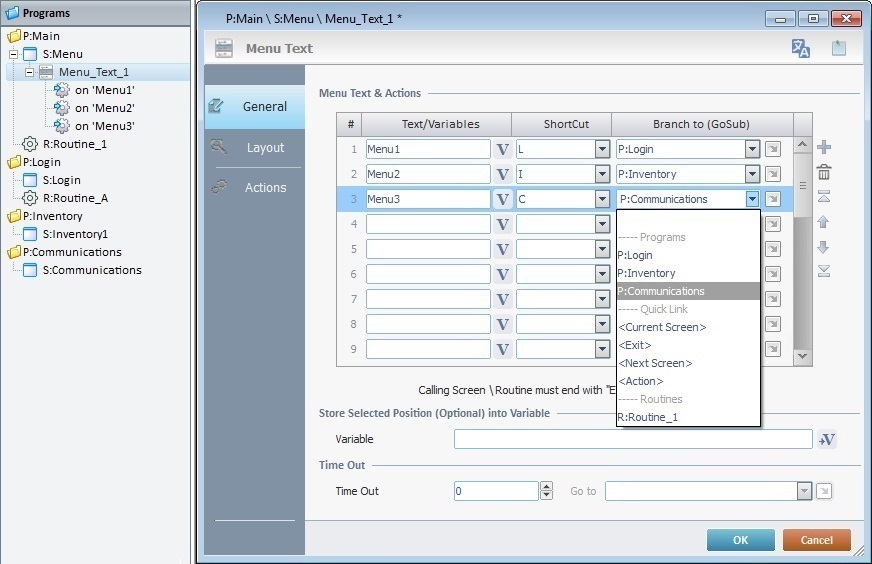Open the ShortCut dropdown for Menu1
Image resolution: width=872 pixels, height=564 pixels.
point(602,150)
